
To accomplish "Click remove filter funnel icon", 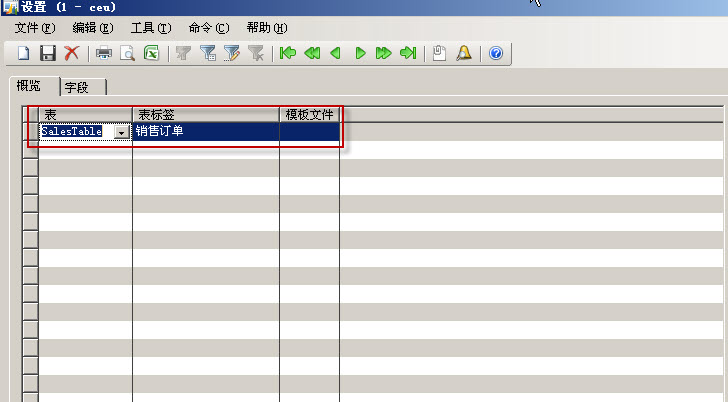I will pyautogui.click(x=256, y=53).
